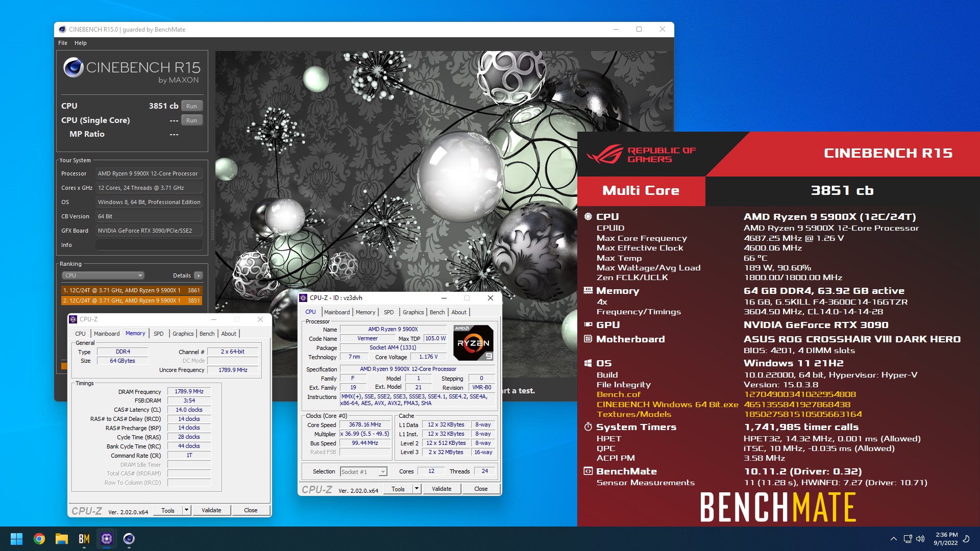Screen dimensions: 980x551
Task: Click Cinebench title bar app icon
Action: pyautogui.click(x=62, y=30)
